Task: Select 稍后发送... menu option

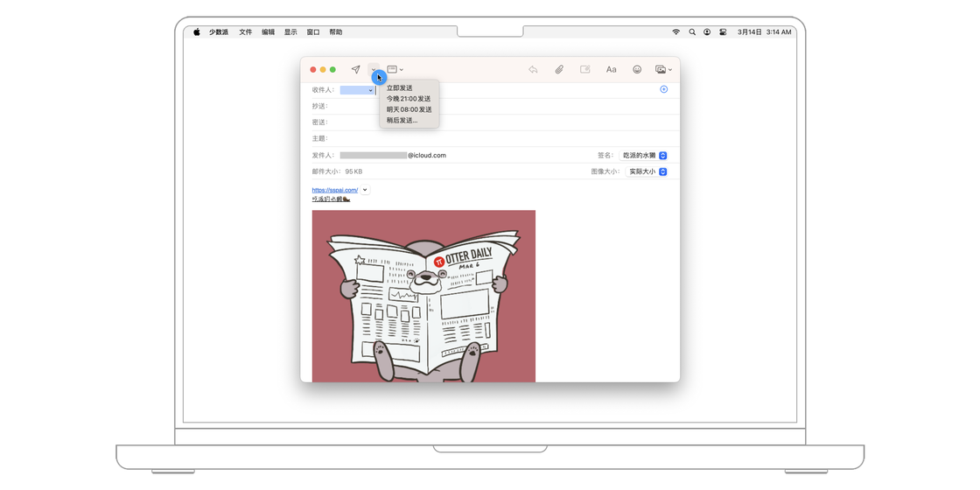Action: (402, 120)
